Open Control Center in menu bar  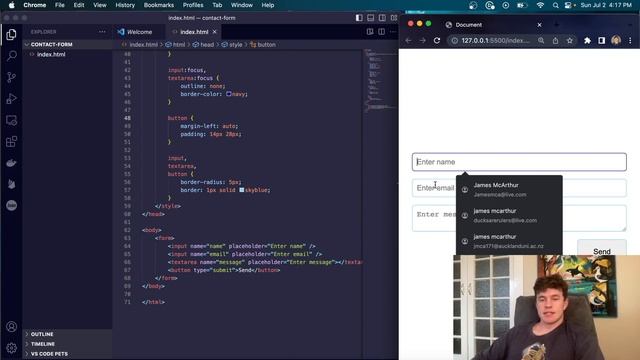(x=568, y=5)
